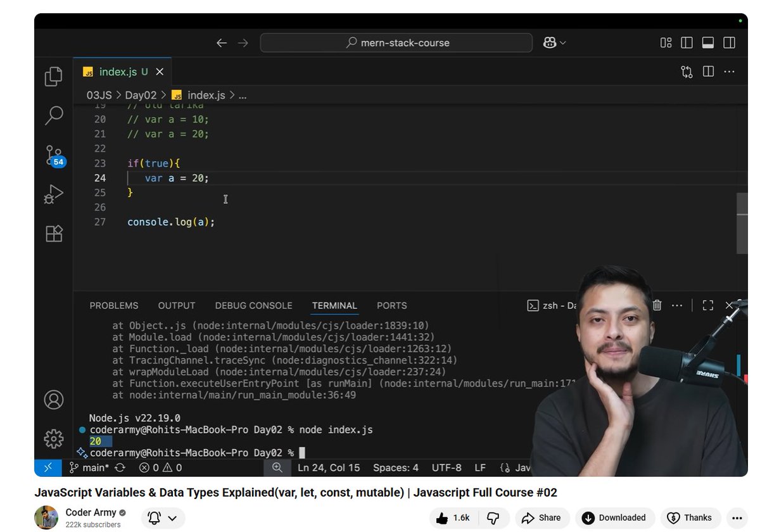The image size is (760, 532).
Task: Open the Extensions view
Action: point(54,234)
